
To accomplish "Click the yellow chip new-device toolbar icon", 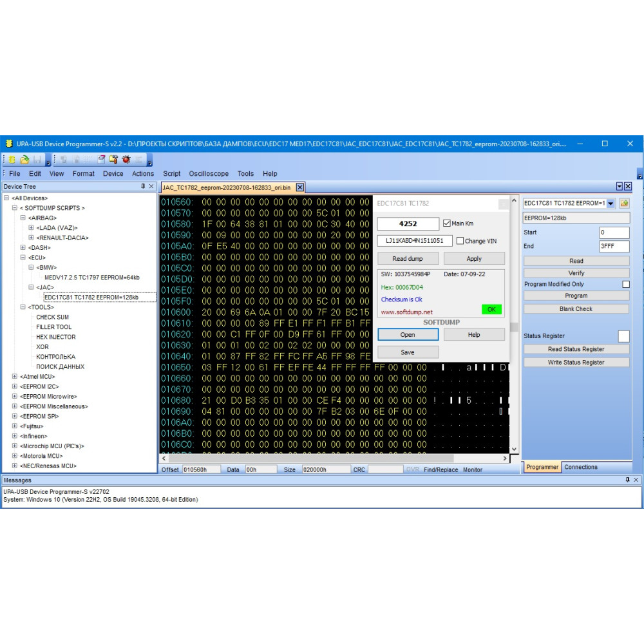I will pyautogui.click(x=12, y=159).
